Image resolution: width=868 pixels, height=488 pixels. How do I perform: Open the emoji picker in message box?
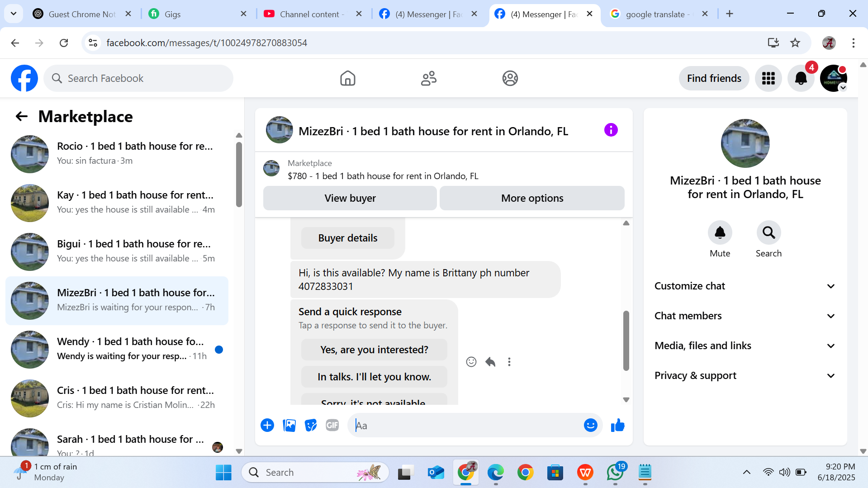coord(590,425)
